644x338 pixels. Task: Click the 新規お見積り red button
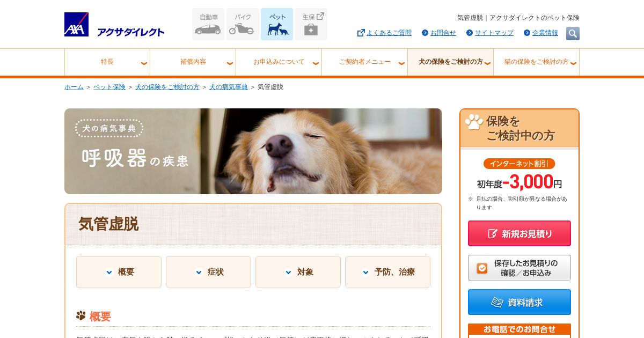(519, 233)
